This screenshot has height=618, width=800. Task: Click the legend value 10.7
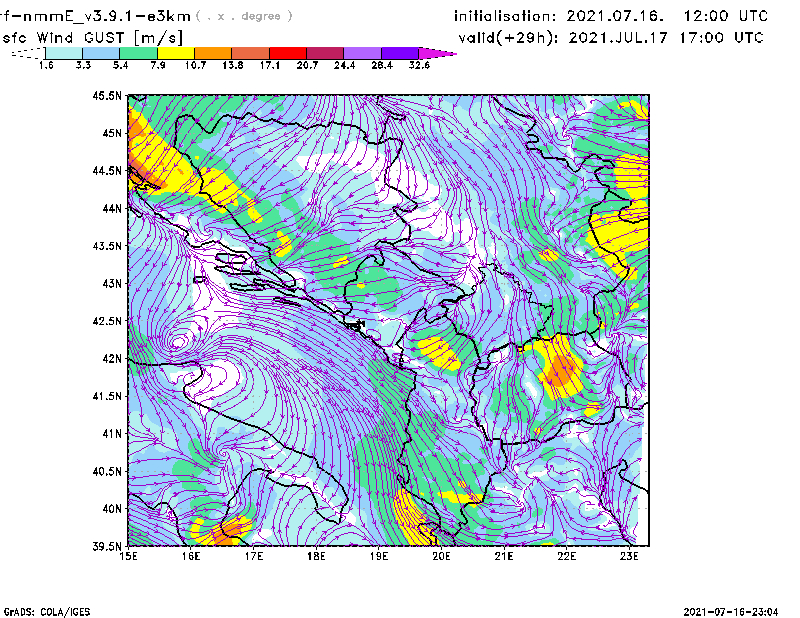[x=195, y=65]
